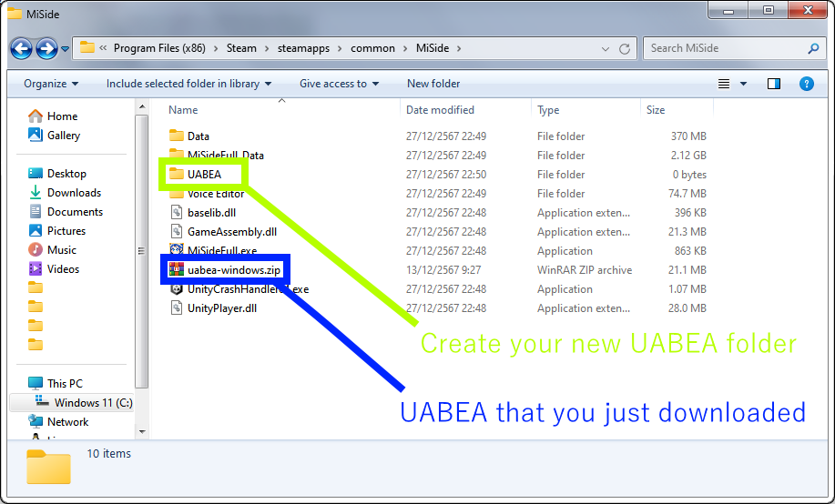835x504 pixels.
Task: Select Network in the navigation pane
Action: (58, 421)
